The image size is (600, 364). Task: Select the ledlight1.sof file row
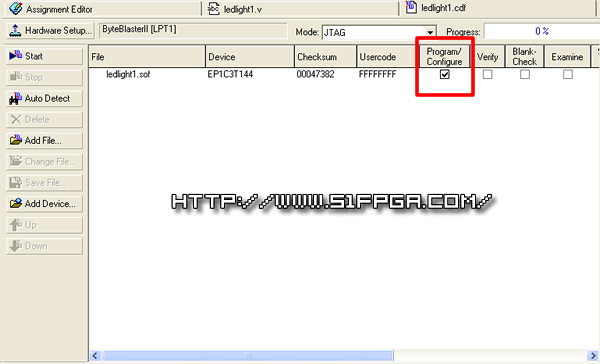tap(344, 74)
